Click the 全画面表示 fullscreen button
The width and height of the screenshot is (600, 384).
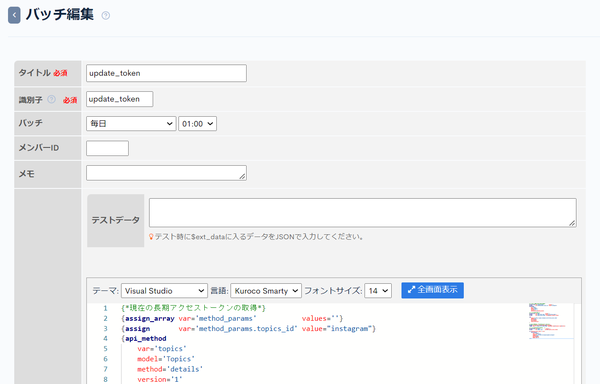[x=432, y=290]
